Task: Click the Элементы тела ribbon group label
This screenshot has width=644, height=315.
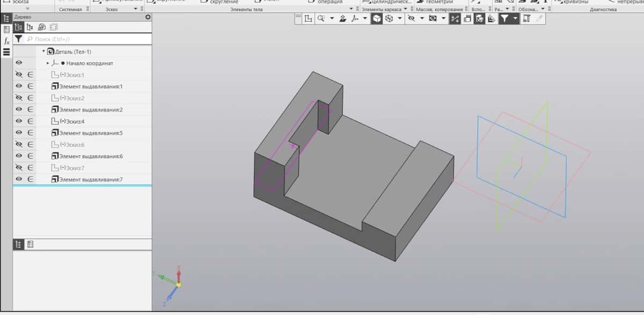Action: 246,10
